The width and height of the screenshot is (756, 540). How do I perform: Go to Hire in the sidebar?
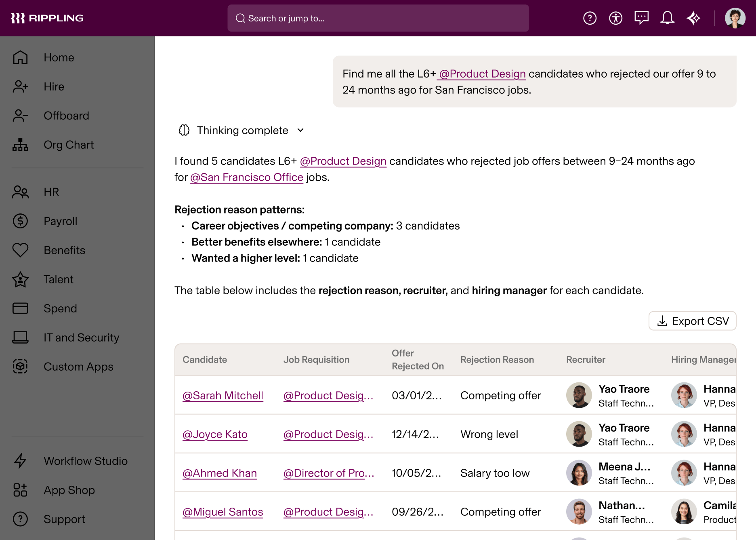tap(54, 86)
